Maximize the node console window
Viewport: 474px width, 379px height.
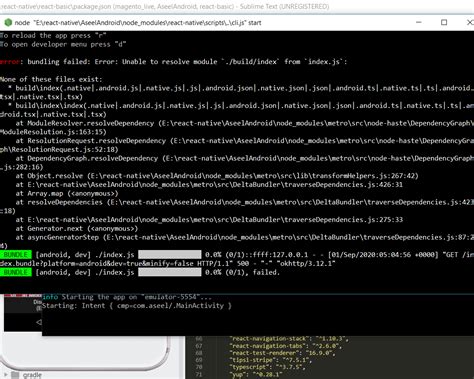[x=444, y=22]
